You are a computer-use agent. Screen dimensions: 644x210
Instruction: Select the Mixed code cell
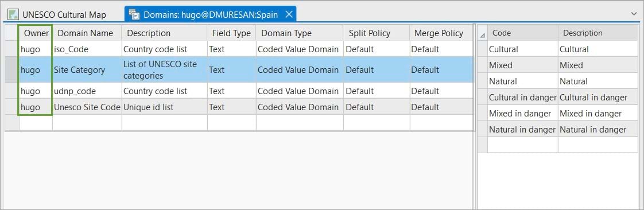click(522, 65)
